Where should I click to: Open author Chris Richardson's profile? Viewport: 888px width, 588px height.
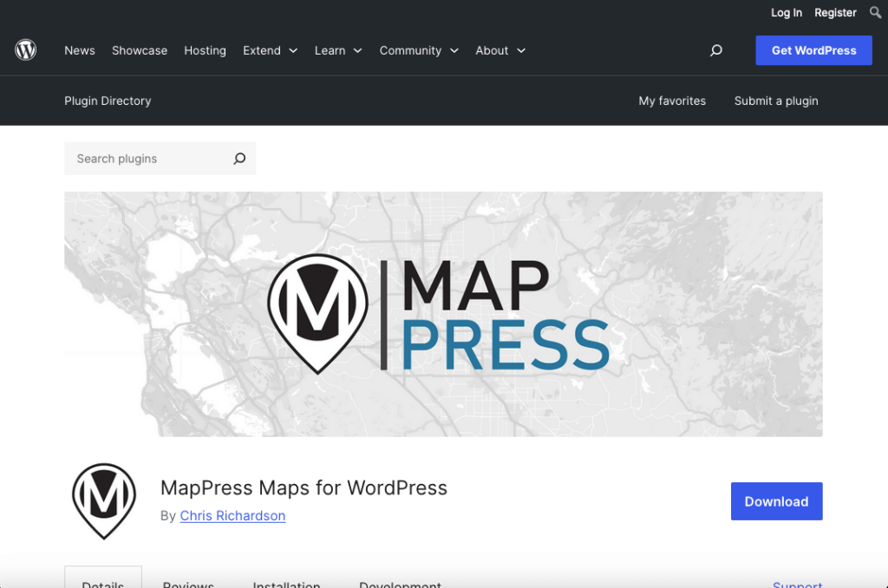click(x=232, y=516)
